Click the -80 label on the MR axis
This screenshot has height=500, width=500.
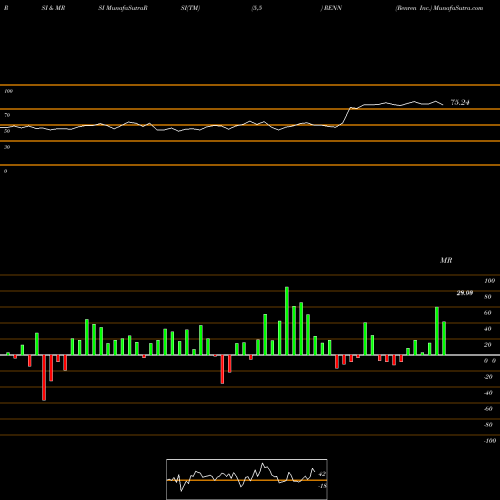[x=488, y=425]
